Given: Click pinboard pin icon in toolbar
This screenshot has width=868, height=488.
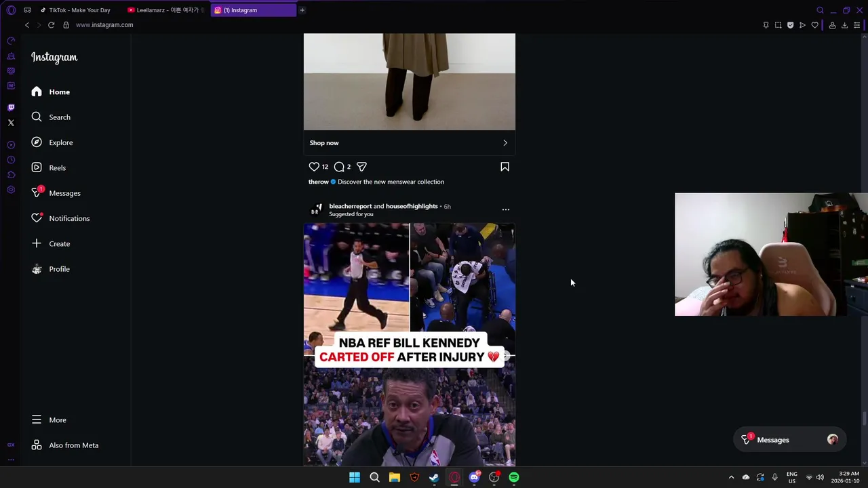Looking at the screenshot, I should pyautogui.click(x=766, y=25).
